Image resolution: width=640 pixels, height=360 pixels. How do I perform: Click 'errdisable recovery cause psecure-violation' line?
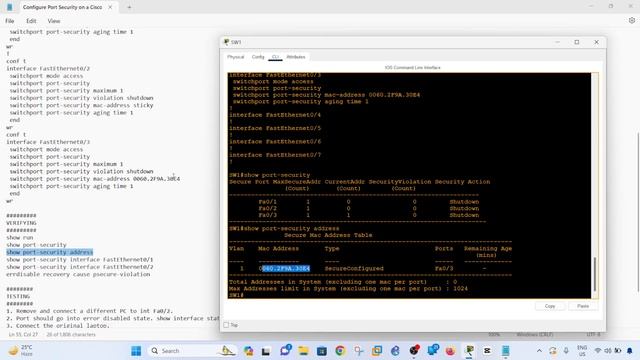pyautogui.click(x=78, y=274)
